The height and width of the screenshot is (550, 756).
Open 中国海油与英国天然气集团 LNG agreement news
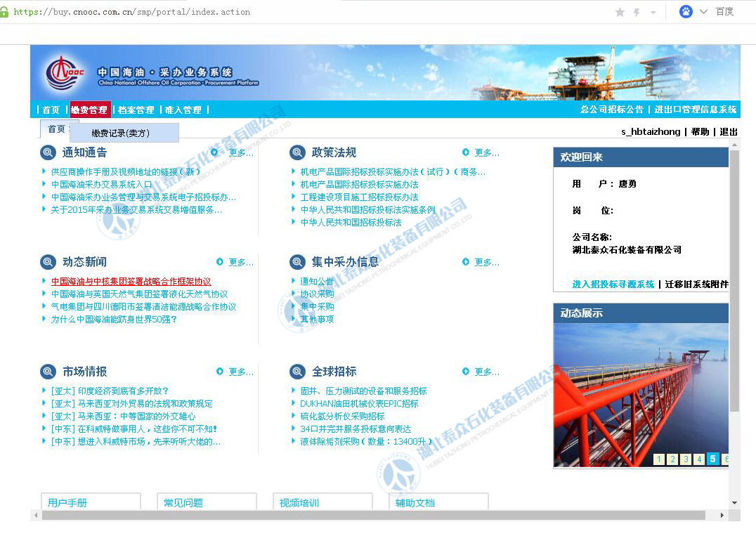click(x=139, y=294)
